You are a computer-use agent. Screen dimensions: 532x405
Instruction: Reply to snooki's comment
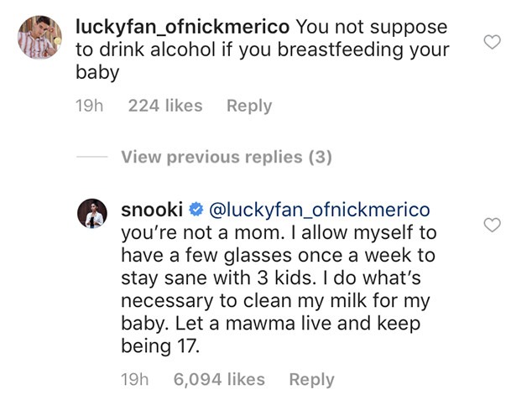click(312, 380)
